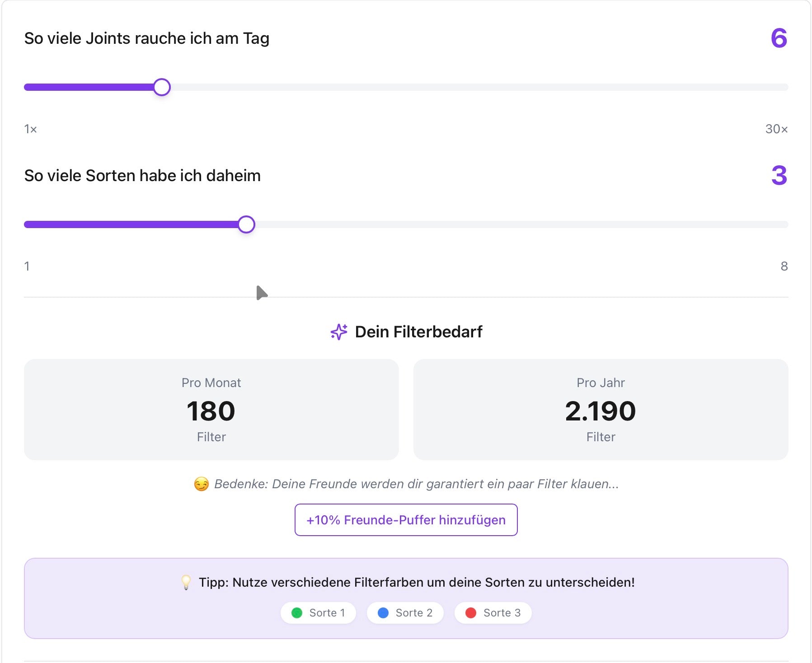
Task: Click the heading So viele Sorten habe ich daheim
Action: coord(142,176)
